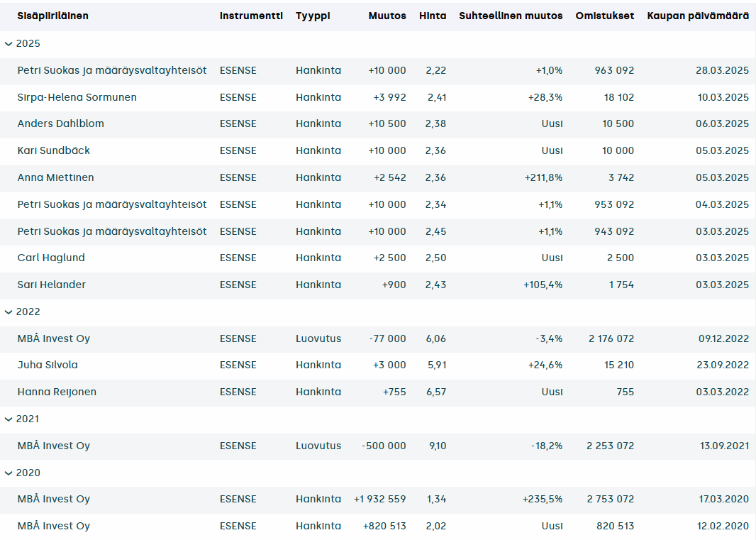Sort by Kaupan päivämäärä column header
This screenshot has width=756, height=540.
tap(698, 16)
